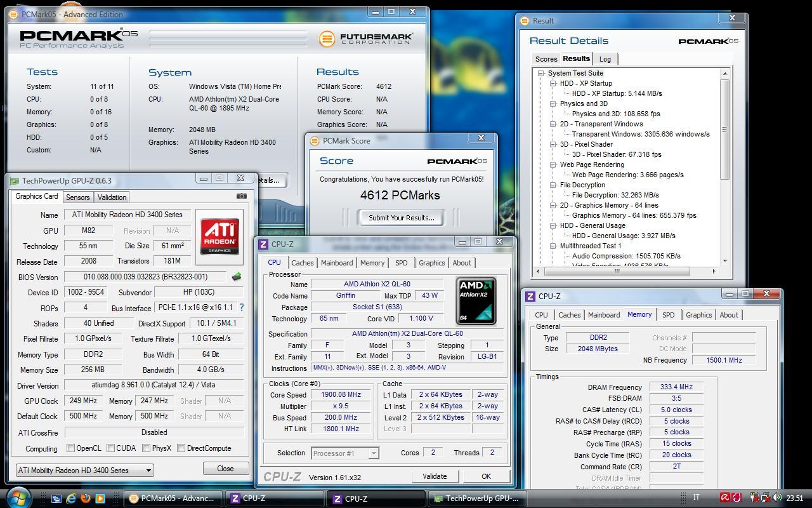The image size is (812, 508).
Task: Take a GPU-Z screenshot with camera icon
Action: tap(241, 196)
